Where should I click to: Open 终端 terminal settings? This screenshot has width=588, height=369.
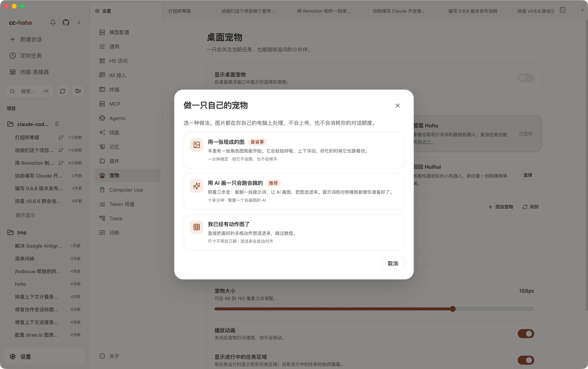coord(128,90)
